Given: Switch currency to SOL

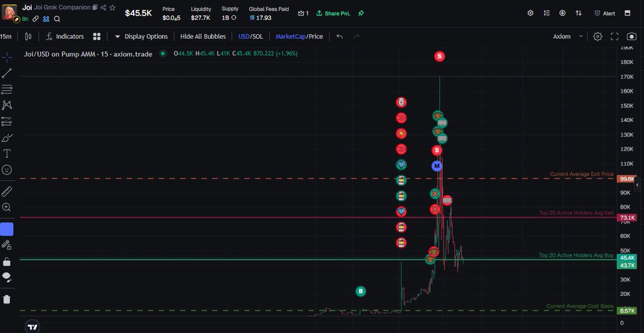Looking at the screenshot, I should [x=258, y=37].
